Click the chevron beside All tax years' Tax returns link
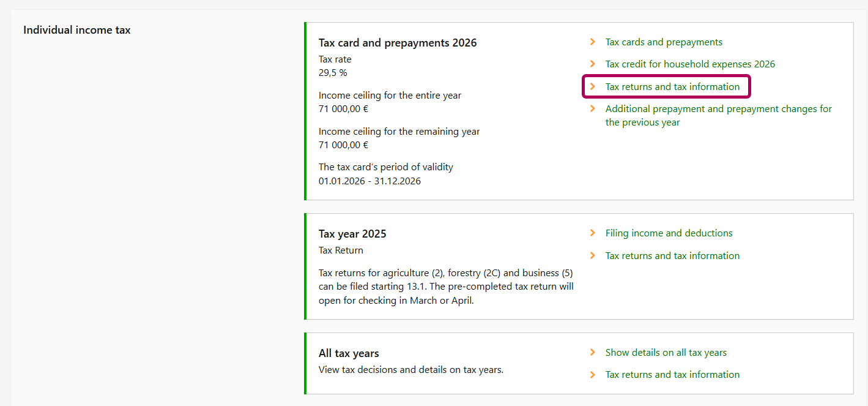868x406 pixels. click(x=592, y=375)
